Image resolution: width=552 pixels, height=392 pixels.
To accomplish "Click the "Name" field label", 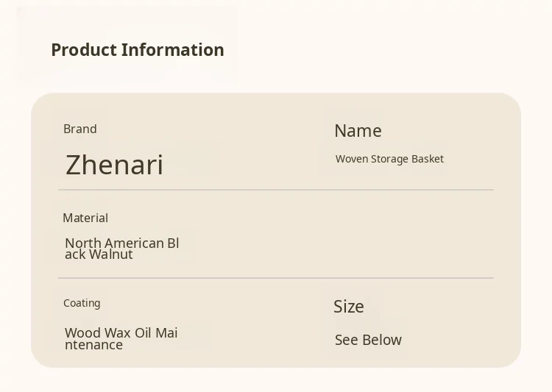I will coord(358,131).
